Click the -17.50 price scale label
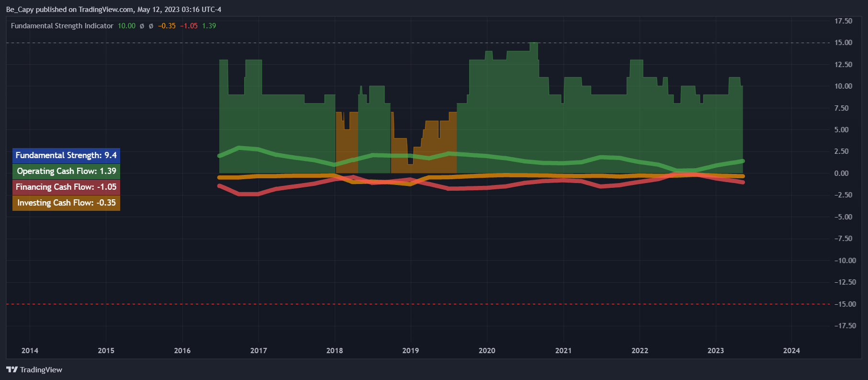868x380 pixels. coord(845,326)
